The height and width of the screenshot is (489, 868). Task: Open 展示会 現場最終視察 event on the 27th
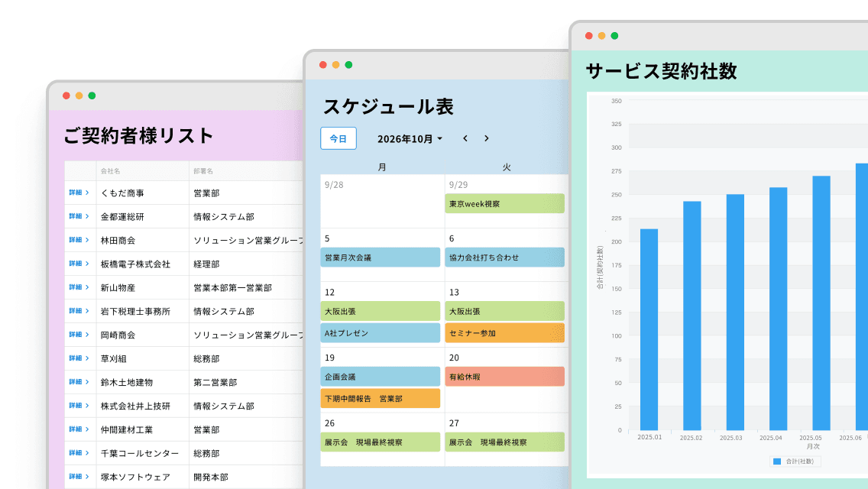(505, 442)
